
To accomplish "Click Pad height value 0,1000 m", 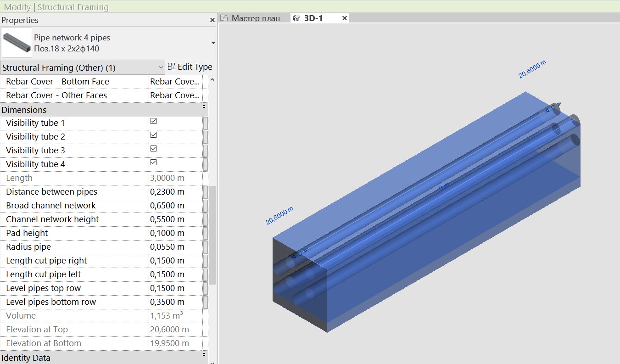I will 176,233.
